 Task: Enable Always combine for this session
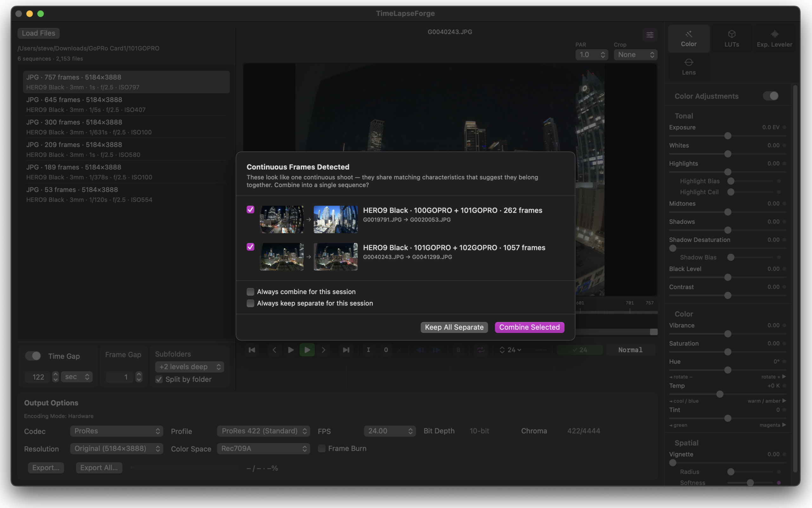250,292
